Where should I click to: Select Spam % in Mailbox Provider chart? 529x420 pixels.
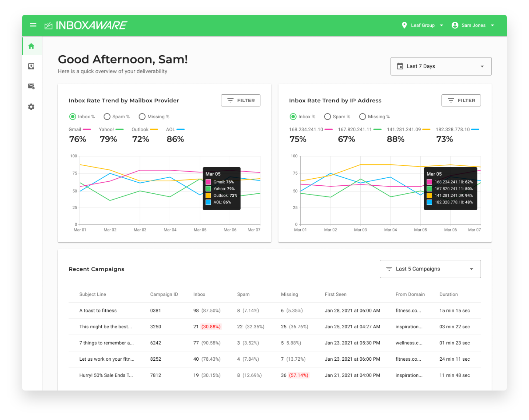coord(107,117)
